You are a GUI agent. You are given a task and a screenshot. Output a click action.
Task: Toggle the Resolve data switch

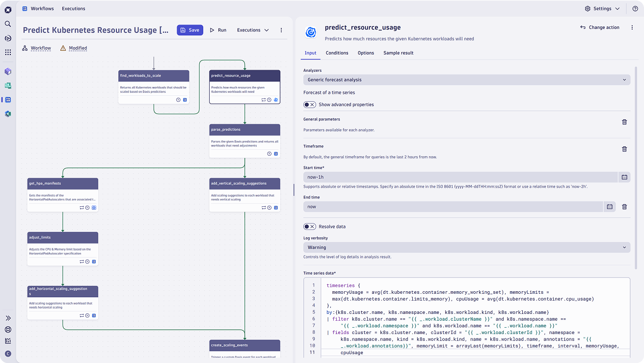(309, 226)
